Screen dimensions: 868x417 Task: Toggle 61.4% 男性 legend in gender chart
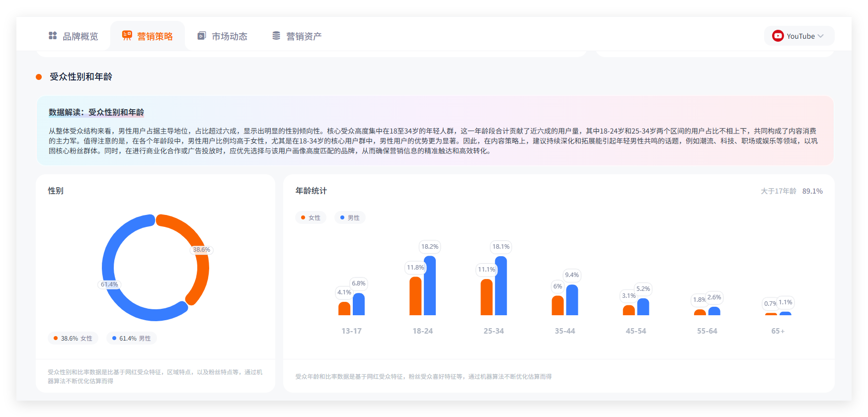(x=132, y=338)
